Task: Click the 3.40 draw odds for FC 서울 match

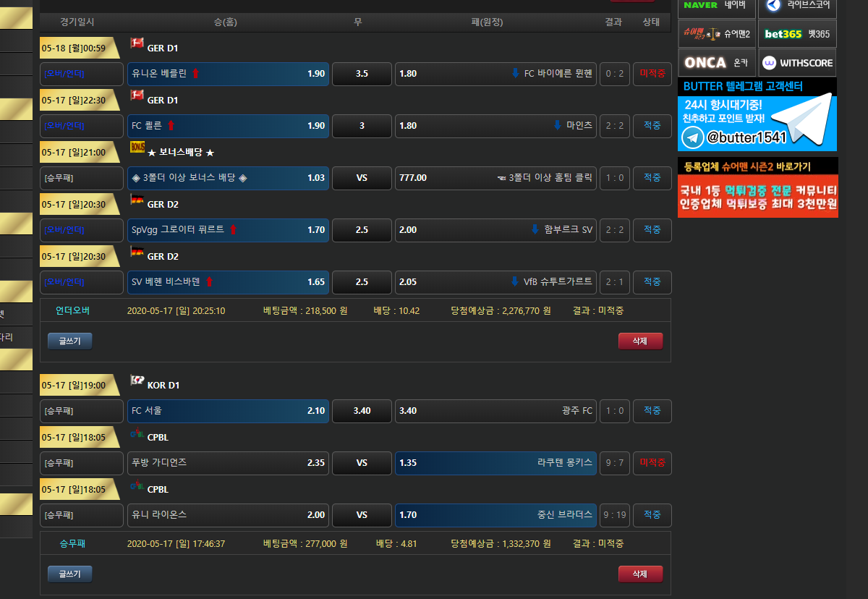Action: (362, 411)
